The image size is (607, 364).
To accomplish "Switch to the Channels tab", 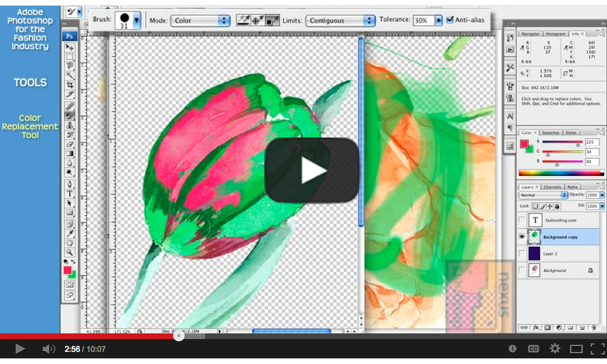I will (x=552, y=187).
